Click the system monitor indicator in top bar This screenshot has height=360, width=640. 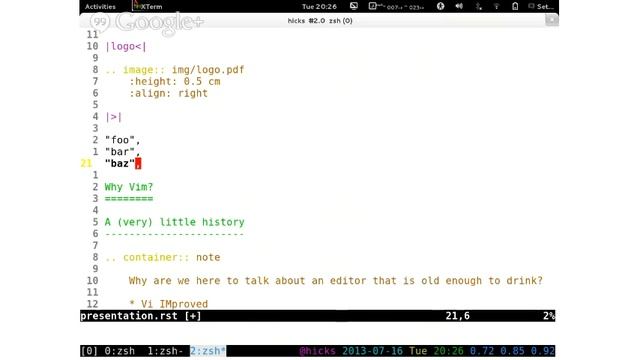tap(396, 6)
